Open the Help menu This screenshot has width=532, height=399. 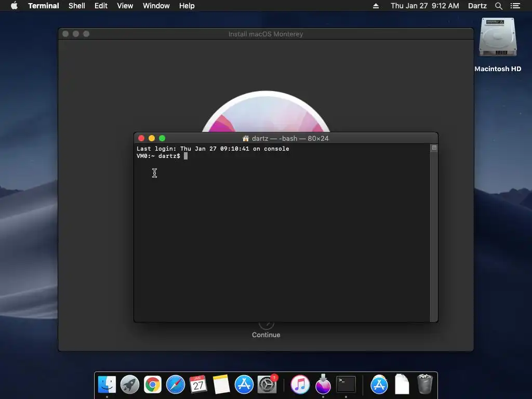pos(187,6)
